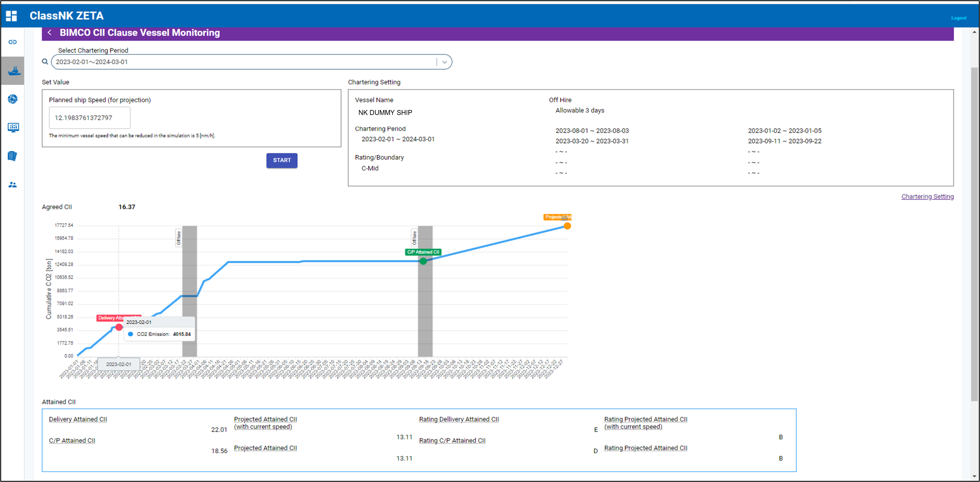The height and width of the screenshot is (482, 980).
Task: Open the monitor chart icon in the sidebar
Action: pyautogui.click(x=13, y=128)
